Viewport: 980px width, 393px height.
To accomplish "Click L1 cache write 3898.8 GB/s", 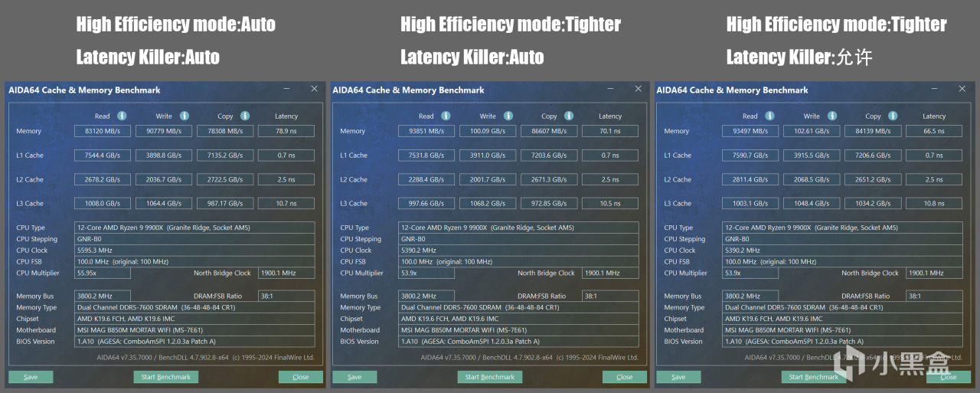I will (x=164, y=156).
